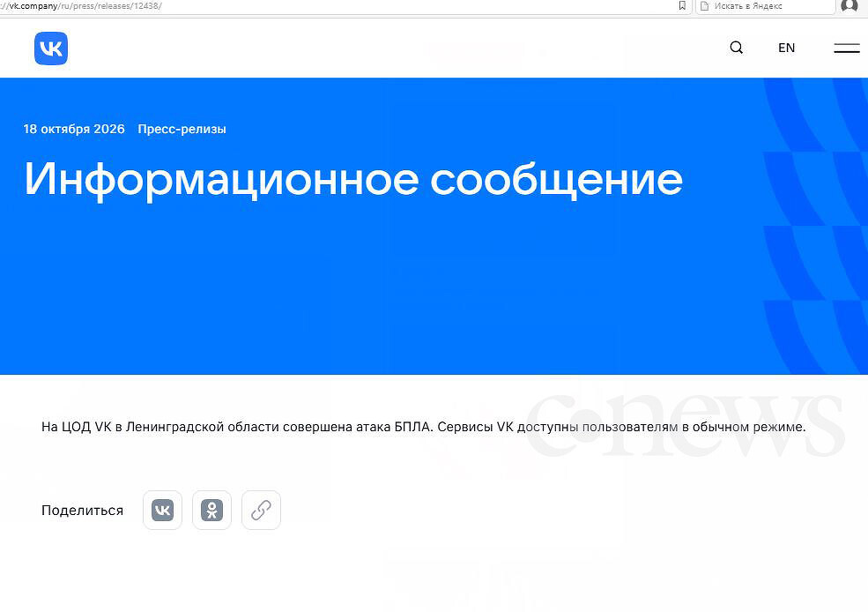868x612 pixels.
Task: Click the date 18 октября 2026
Action: (x=74, y=129)
